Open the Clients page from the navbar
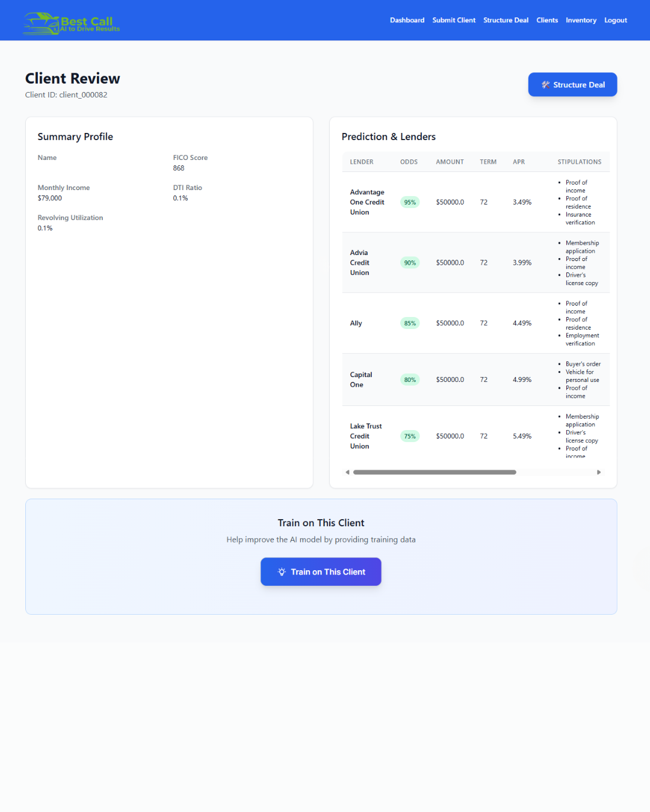The height and width of the screenshot is (812, 650). pyautogui.click(x=547, y=20)
